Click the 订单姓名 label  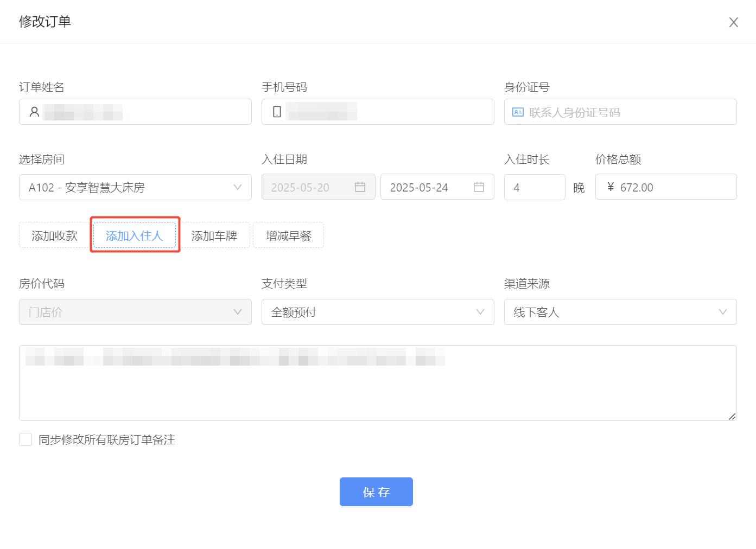pyautogui.click(x=42, y=87)
